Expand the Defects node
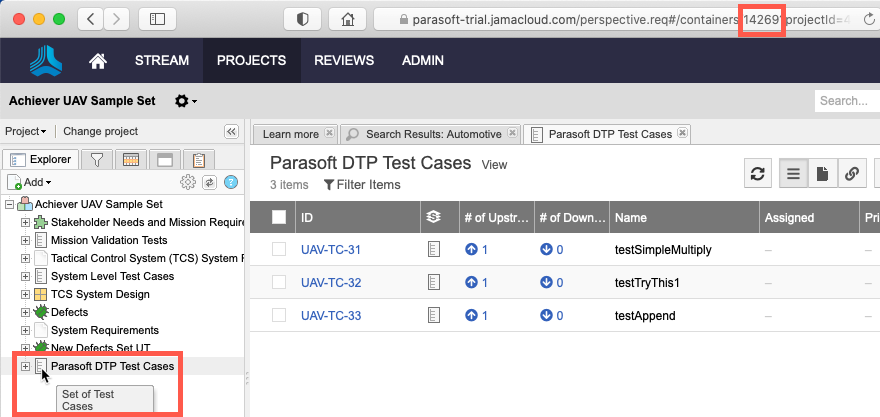This screenshot has width=880, height=417. click(25, 312)
